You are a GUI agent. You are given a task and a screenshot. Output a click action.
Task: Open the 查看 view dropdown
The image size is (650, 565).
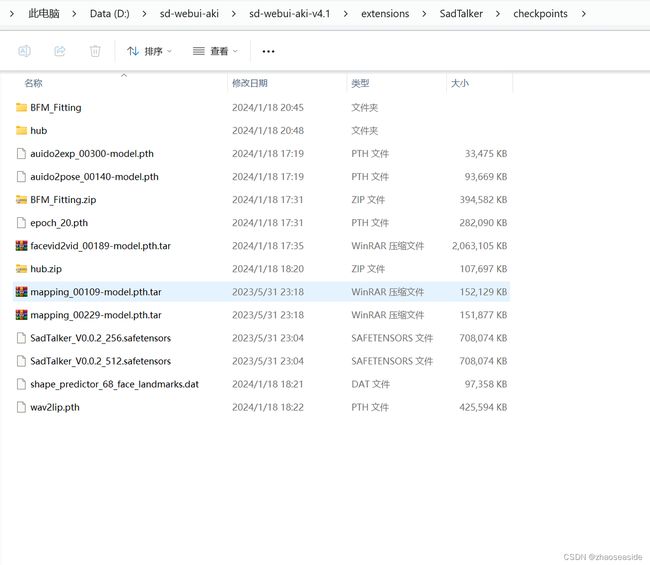(215, 51)
